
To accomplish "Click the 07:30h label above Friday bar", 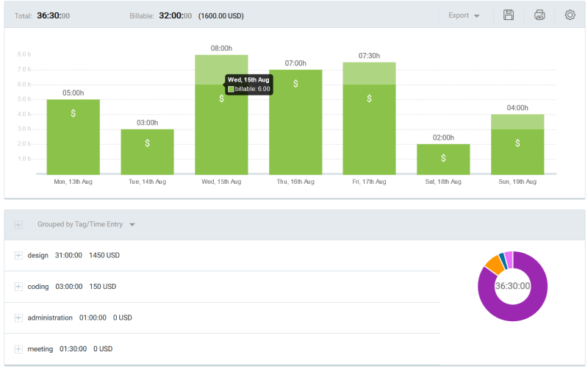I will point(370,56).
